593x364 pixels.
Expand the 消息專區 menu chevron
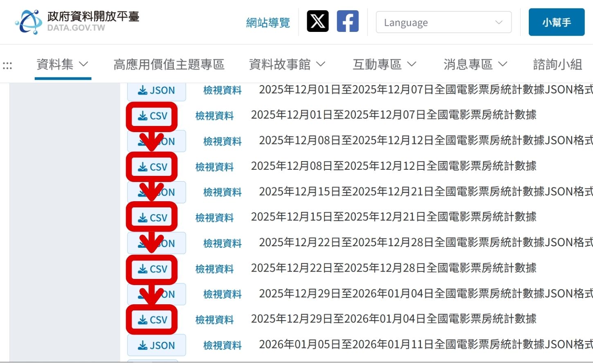point(502,64)
